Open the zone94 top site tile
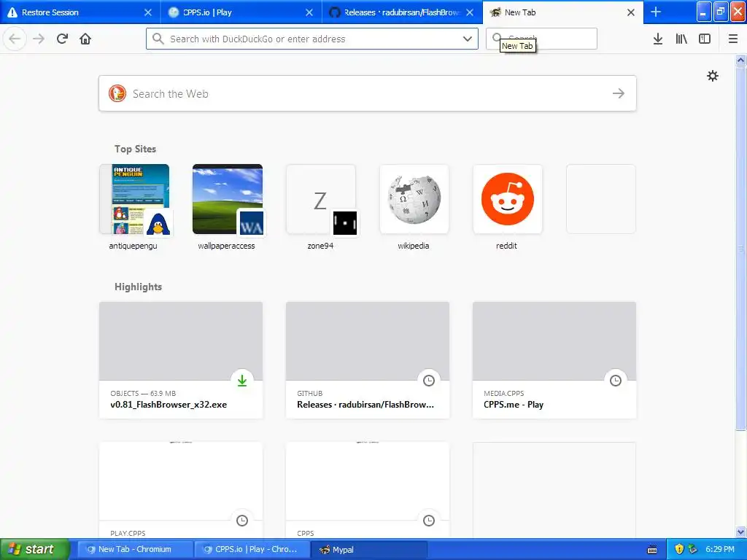 point(321,199)
